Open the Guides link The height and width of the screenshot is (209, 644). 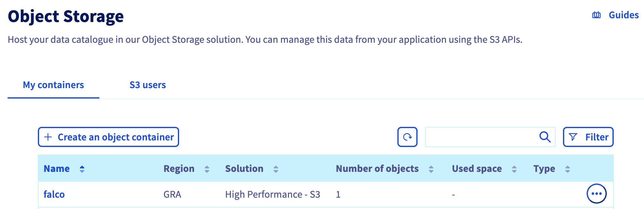point(624,14)
